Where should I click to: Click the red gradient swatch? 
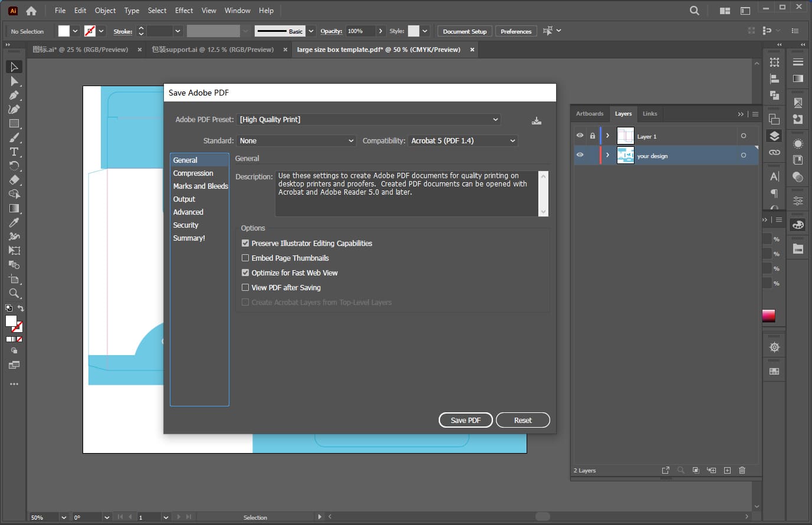768,316
